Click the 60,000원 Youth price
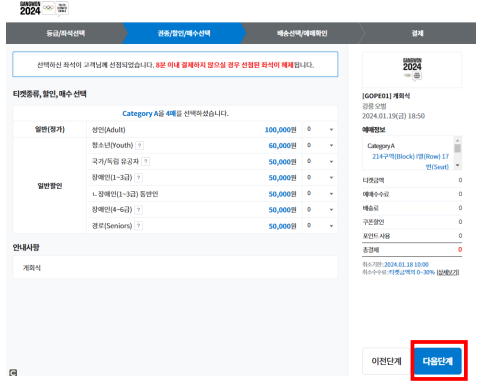The width and height of the screenshot is (486, 392). (282, 146)
